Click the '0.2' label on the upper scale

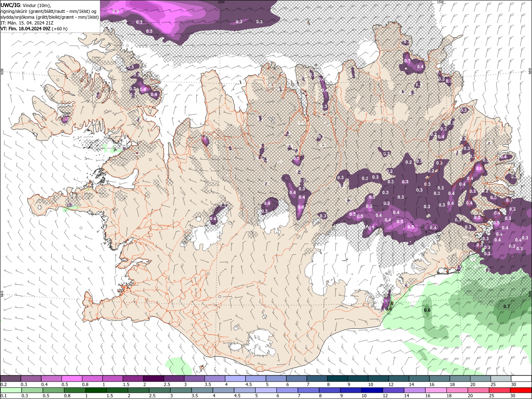coord(4,384)
